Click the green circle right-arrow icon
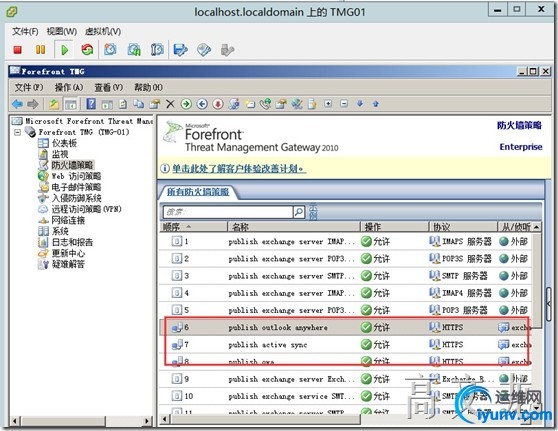Image resolution: width=558 pixels, height=431 pixels. click(186, 104)
